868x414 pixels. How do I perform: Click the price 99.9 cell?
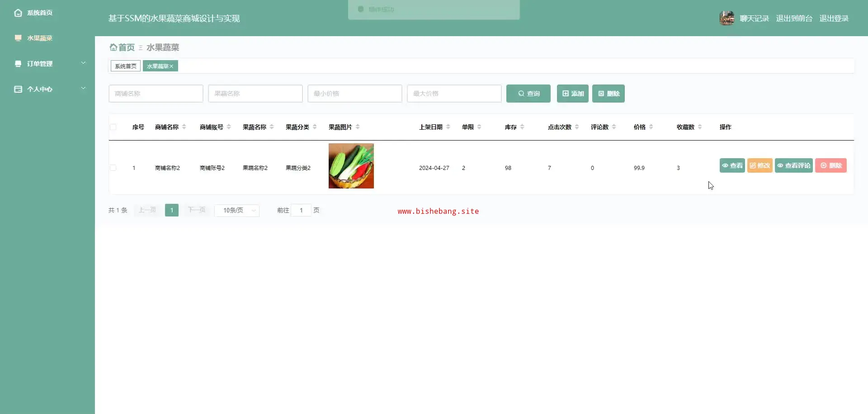pyautogui.click(x=639, y=168)
